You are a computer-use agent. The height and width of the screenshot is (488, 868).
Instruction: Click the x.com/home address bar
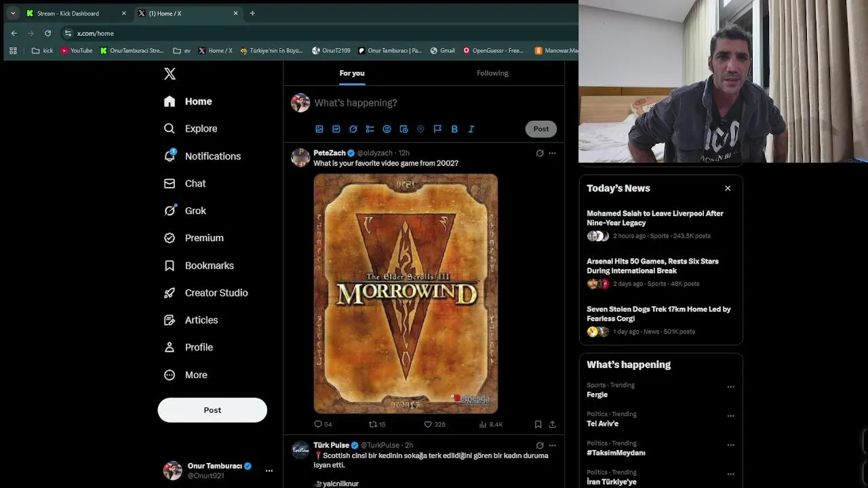click(x=319, y=33)
